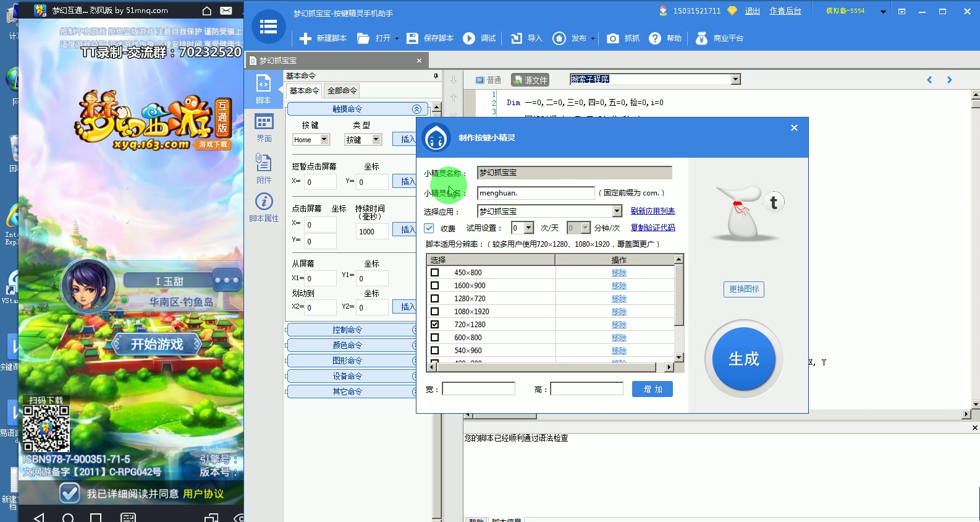Switch to the 基本命令 tab

304,91
